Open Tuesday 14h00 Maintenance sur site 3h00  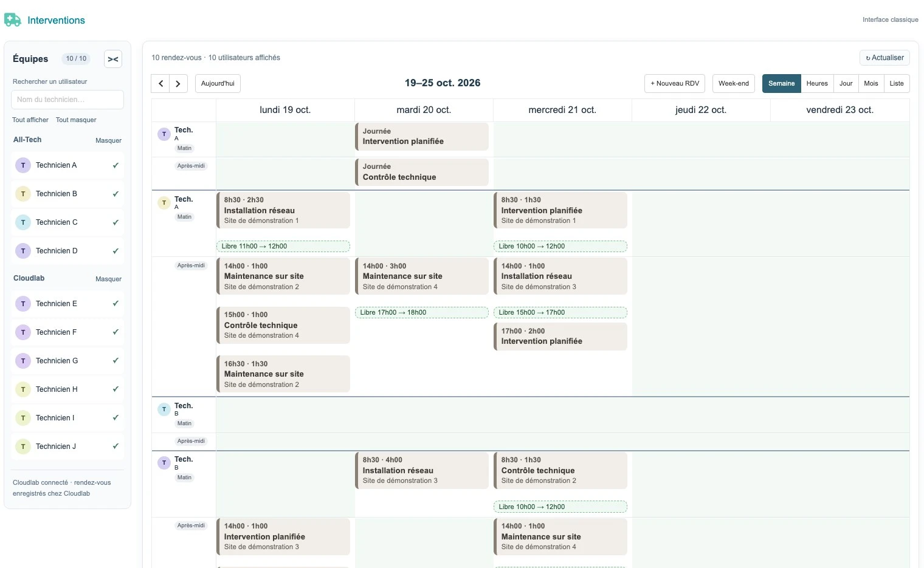pos(422,276)
